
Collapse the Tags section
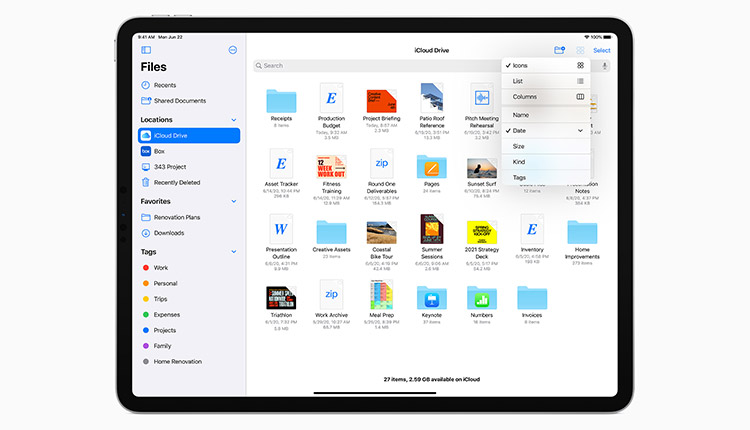[233, 252]
